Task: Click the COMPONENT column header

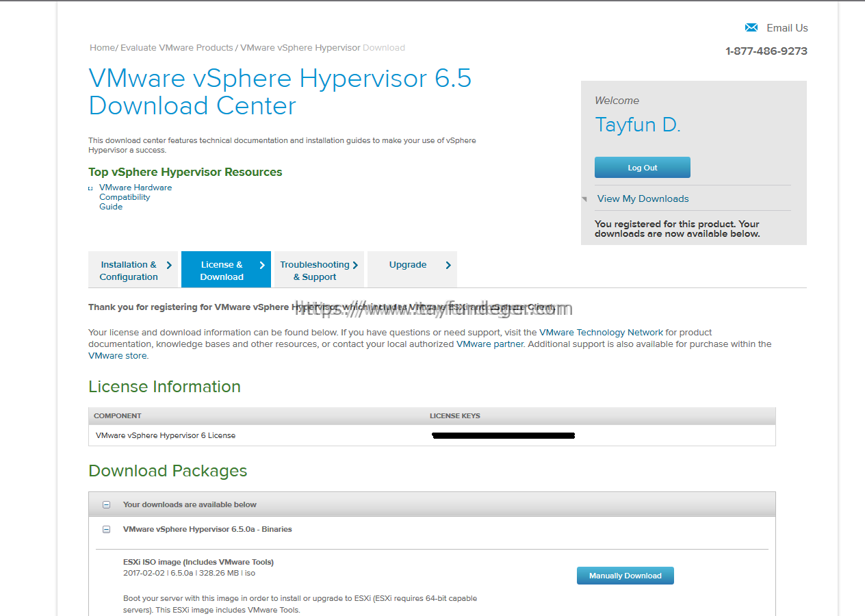Action: click(x=118, y=416)
